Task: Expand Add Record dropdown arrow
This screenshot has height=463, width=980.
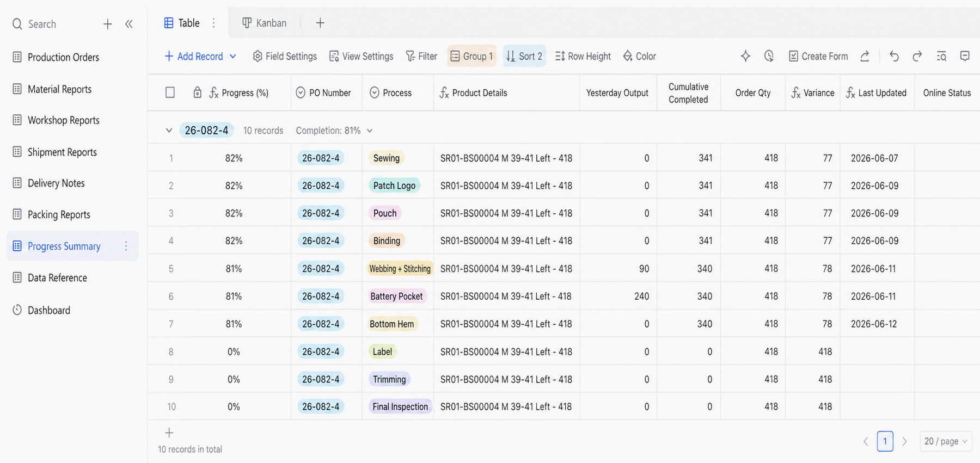Action: (233, 56)
